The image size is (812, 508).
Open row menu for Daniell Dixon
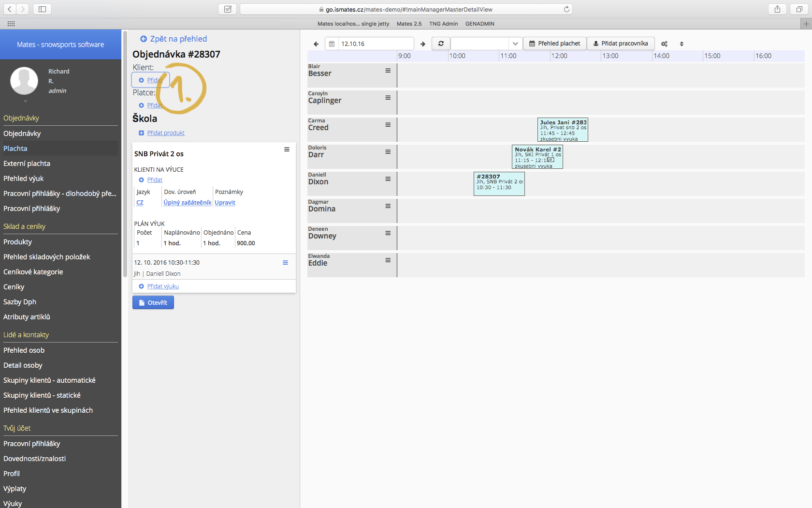[x=388, y=179]
